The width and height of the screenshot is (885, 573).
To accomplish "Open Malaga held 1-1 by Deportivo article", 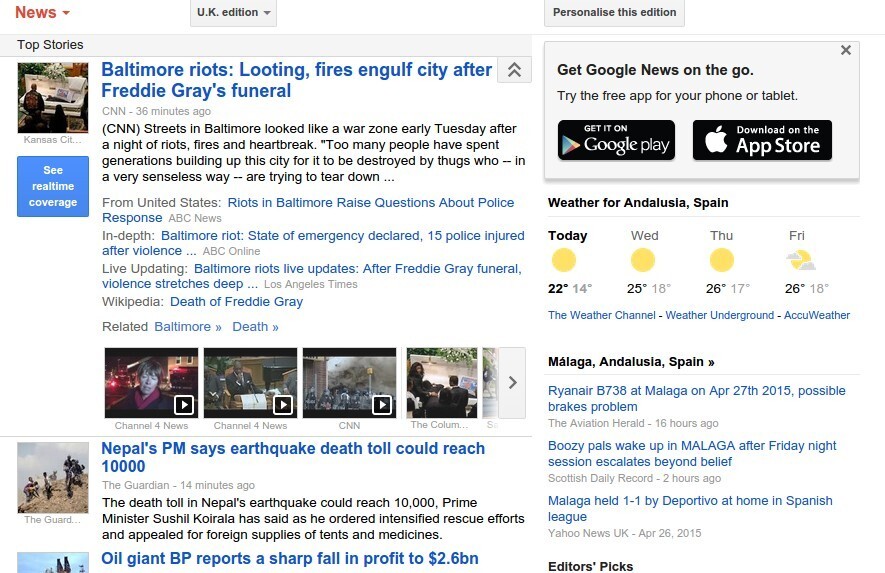I will (690, 509).
